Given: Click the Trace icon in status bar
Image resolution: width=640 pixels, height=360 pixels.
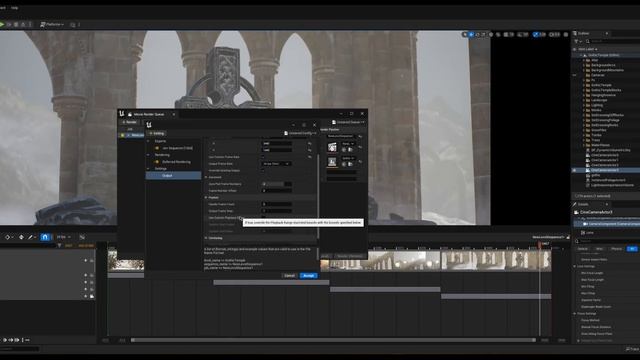Looking at the screenshot, I should 632,349.
